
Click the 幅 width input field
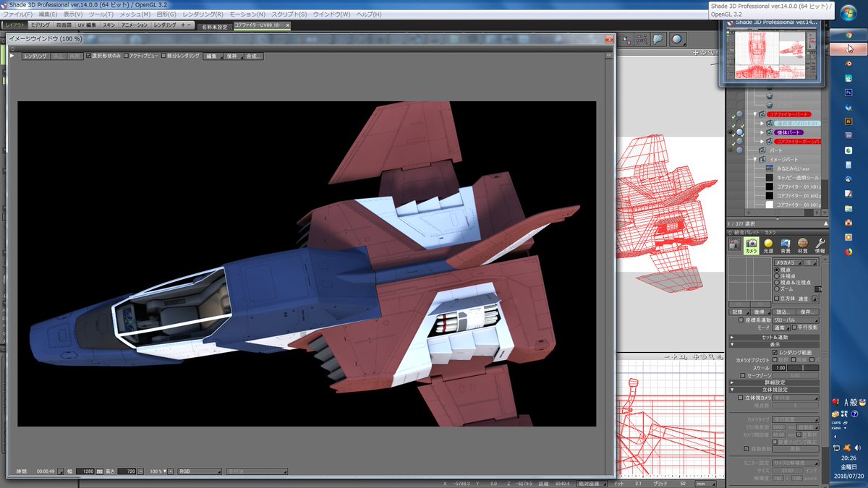[x=86, y=471]
